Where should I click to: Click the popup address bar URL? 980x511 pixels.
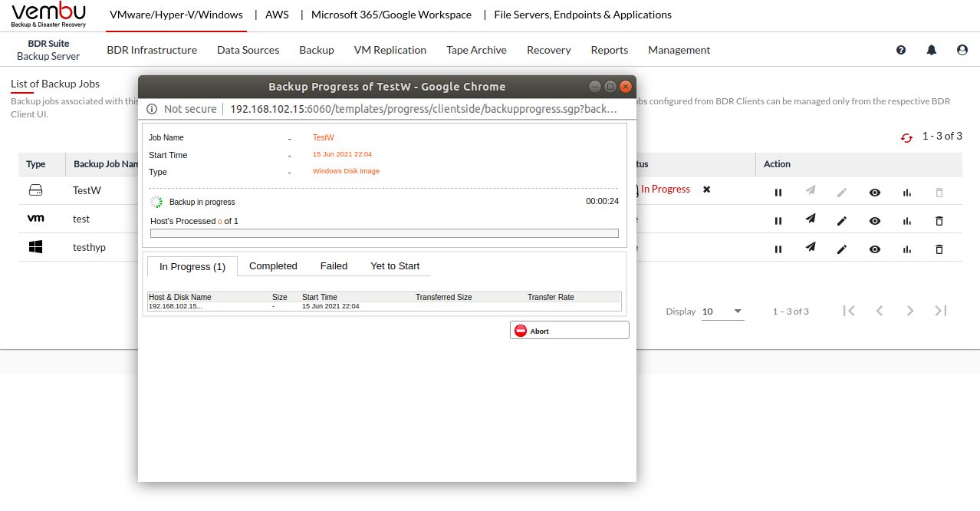[x=423, y=109]
